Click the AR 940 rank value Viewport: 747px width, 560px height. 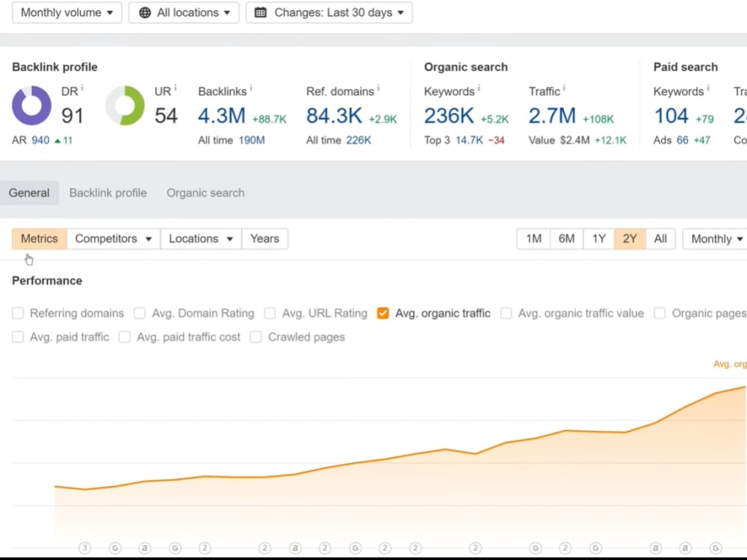pos(40,140)
